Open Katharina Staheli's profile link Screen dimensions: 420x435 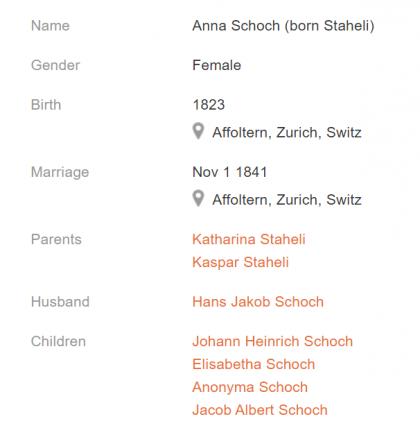pyautogui.click(x=249, y=239)
